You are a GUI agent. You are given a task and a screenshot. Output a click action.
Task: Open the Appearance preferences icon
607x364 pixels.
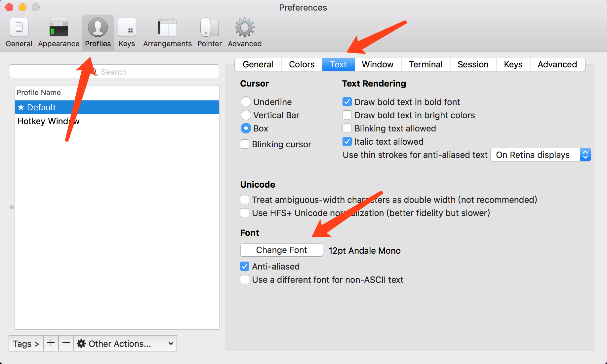pyautogui.click(x=59, y=28)
